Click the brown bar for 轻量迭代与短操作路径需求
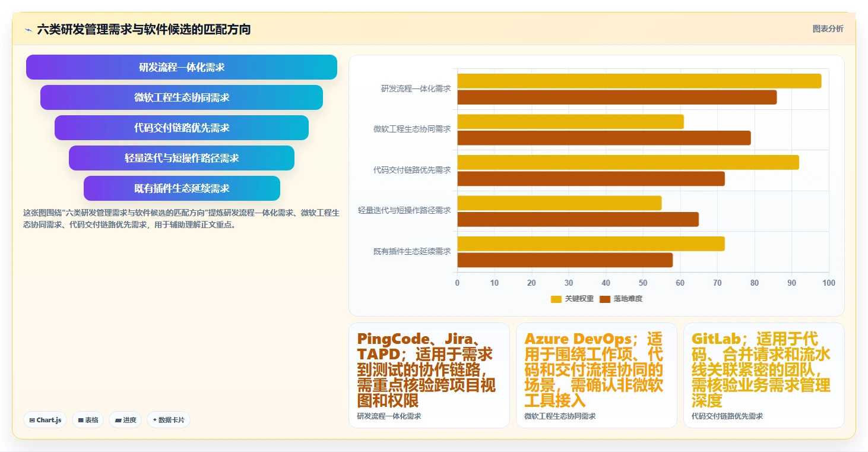 click(578, 219)
